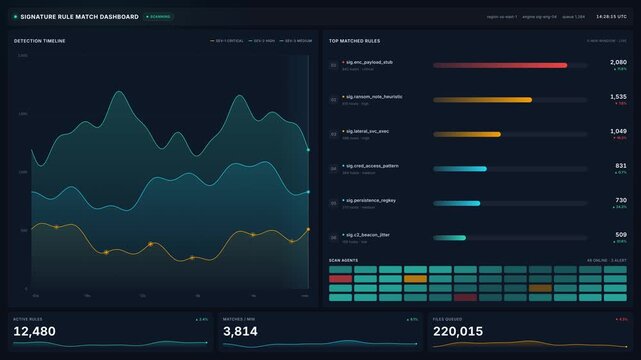This screenshot has height=360, width=641.
Task: Click the 14:28:15 UTC clock
Action: click(x=611, y=17)
